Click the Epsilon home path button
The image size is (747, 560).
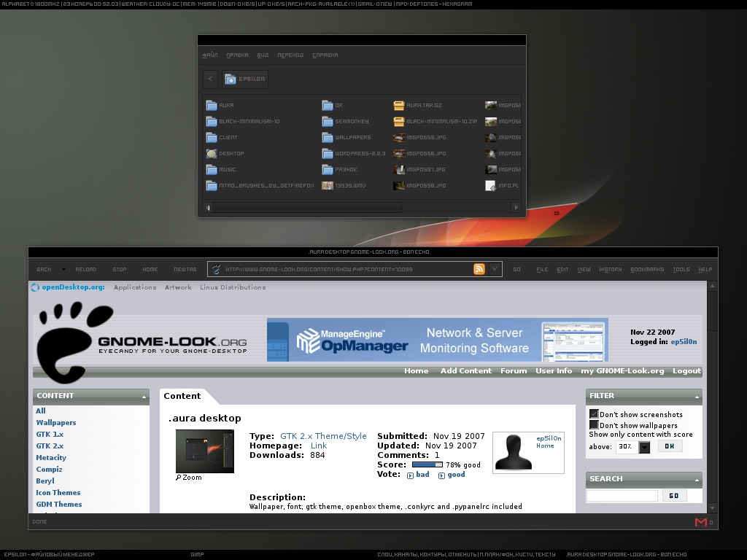(245, 79)
